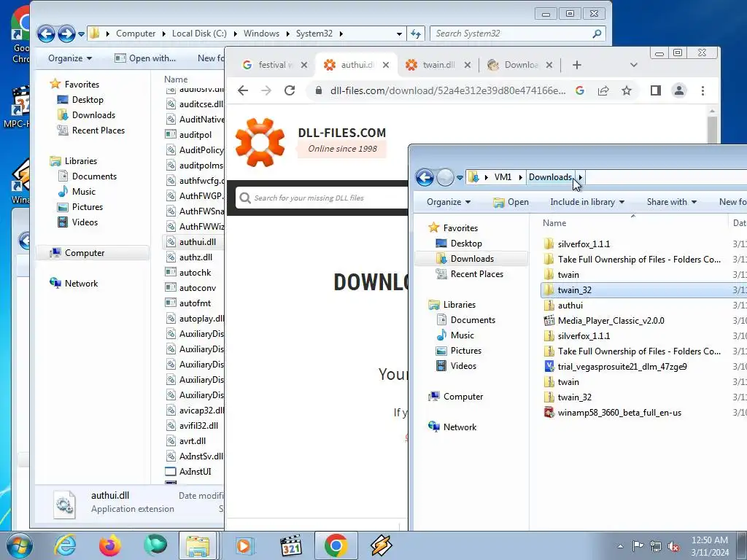Expand Chrome tab search chevron
747x560 pixels.
634,65
